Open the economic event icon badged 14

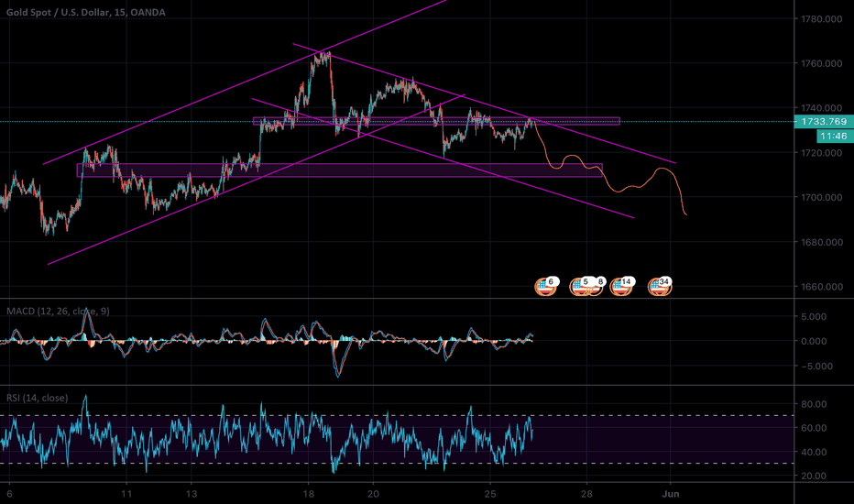click(x=621, y=286)
